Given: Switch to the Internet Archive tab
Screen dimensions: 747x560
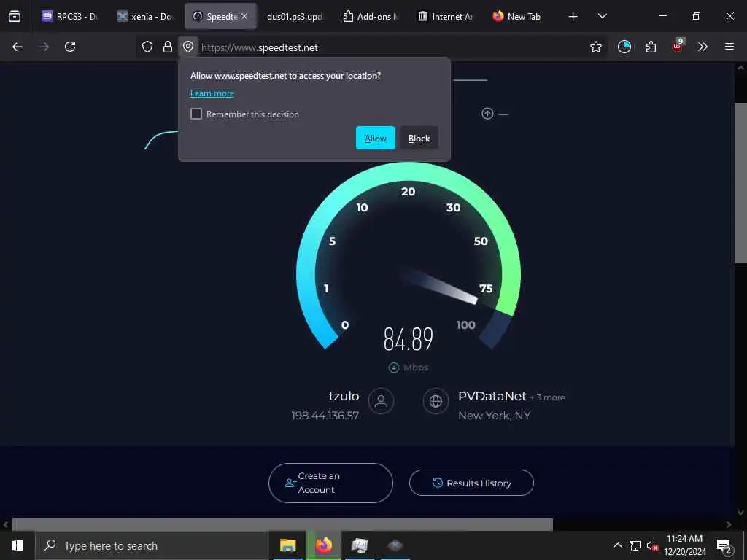Looking at the screenshot, I should coord(445,16).
